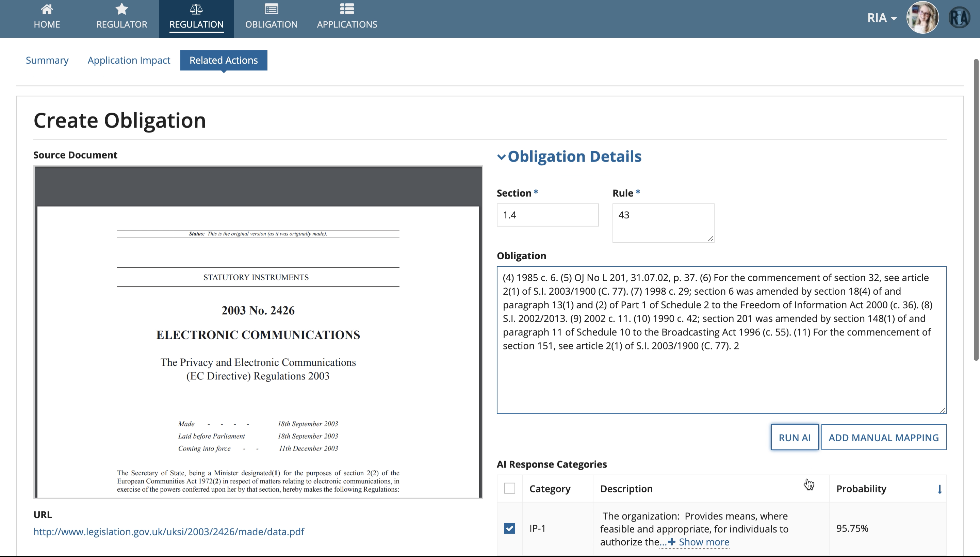The image size is (980, 557).
Task: Click the Add Manual Mapping button
Action: pyautogui.click(x=884, y=437)
